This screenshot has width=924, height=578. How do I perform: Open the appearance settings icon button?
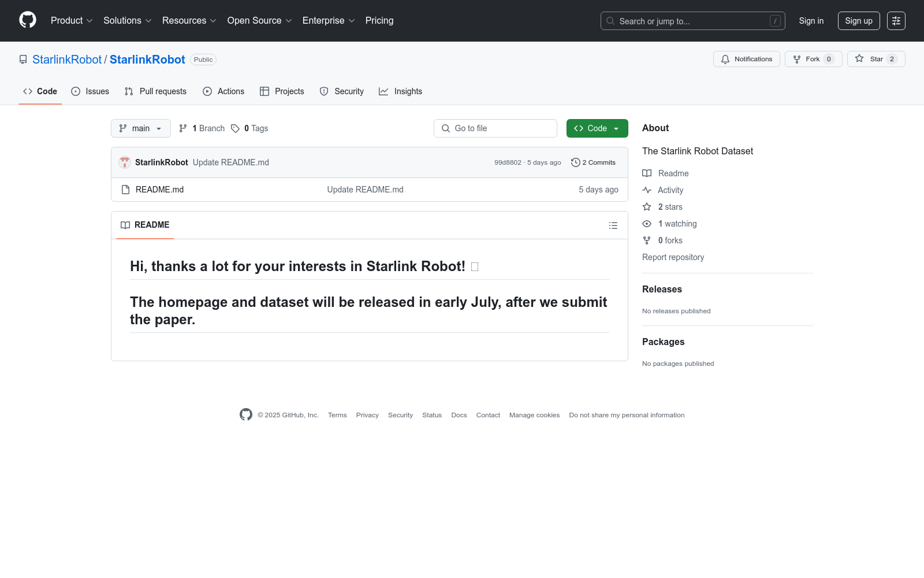896,21
